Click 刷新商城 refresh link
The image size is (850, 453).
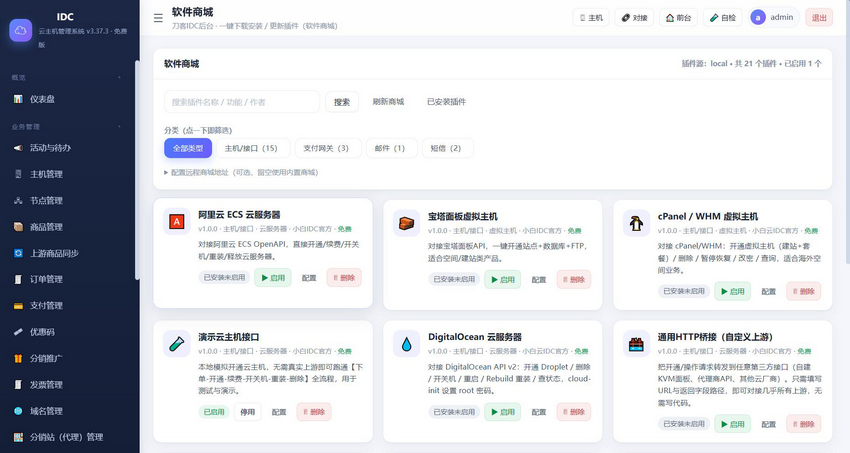tap(388, 101)
